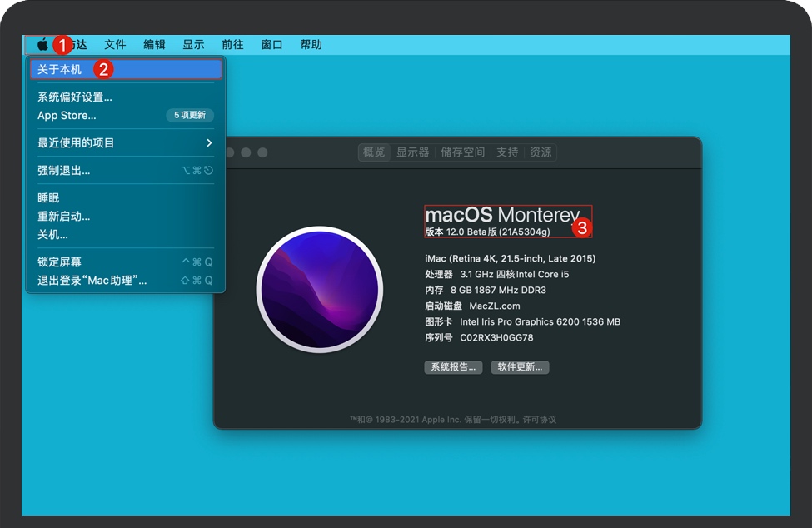Open the 支持 tab
The width and height of the screenshot is (812, 528).
507,152
